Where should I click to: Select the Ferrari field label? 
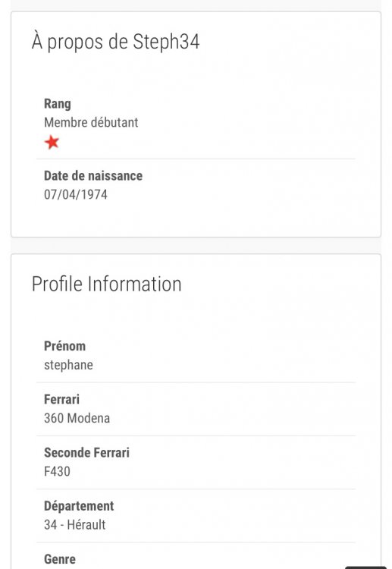61,400
